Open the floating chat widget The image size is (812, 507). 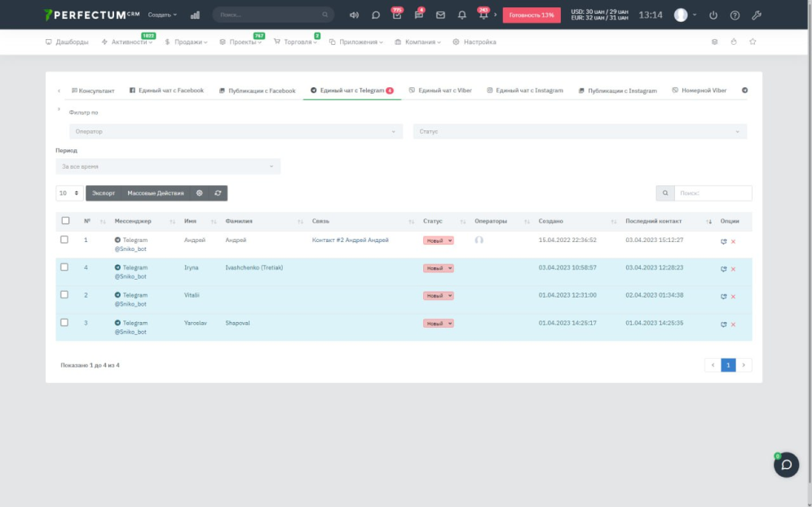[x=786, y=465]
